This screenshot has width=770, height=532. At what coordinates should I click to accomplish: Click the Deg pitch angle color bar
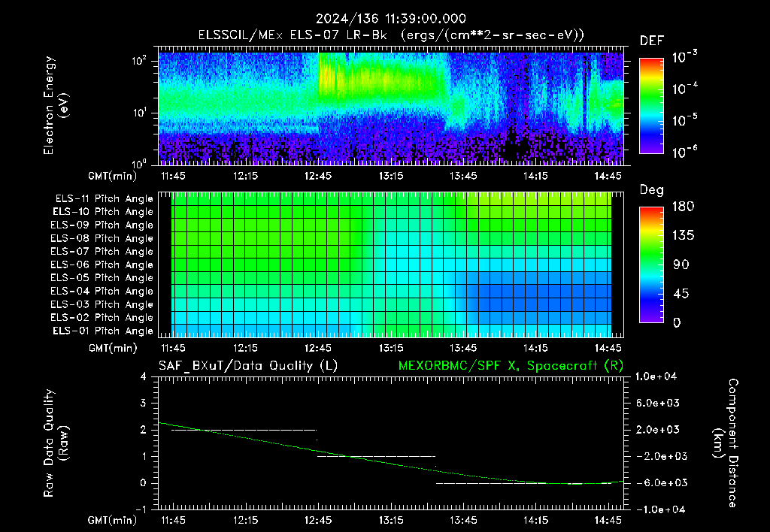coord(651,264)
